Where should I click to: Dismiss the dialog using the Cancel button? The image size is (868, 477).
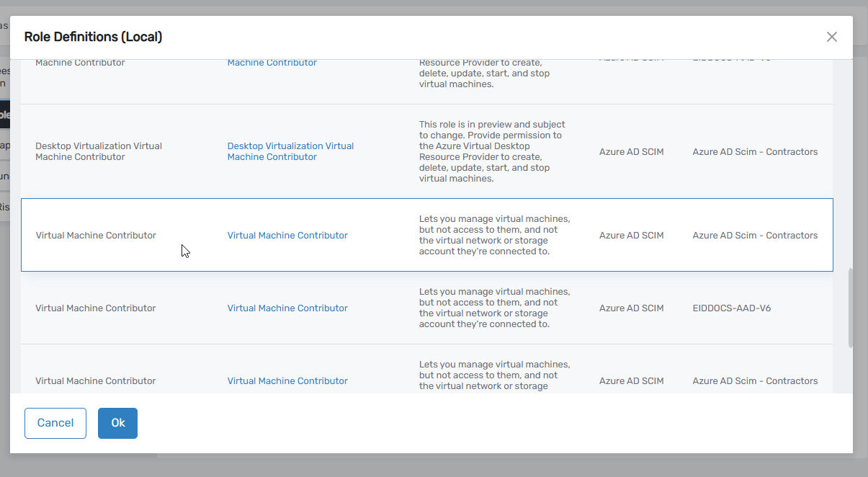click(x=55, y=423)
